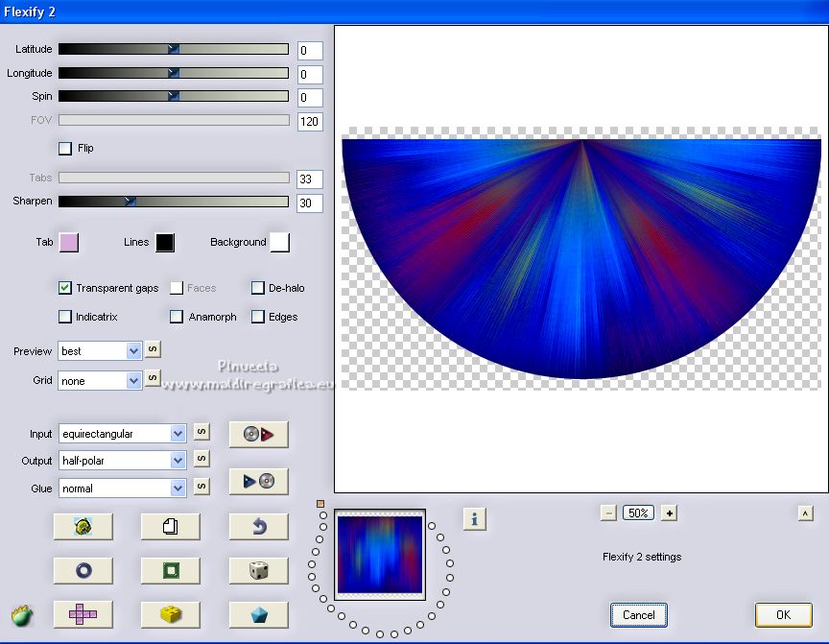Image resolution: width=829 pixels, height=644 pixels.
Task: Pick the Tab color swatch
Action: [69, 243]
